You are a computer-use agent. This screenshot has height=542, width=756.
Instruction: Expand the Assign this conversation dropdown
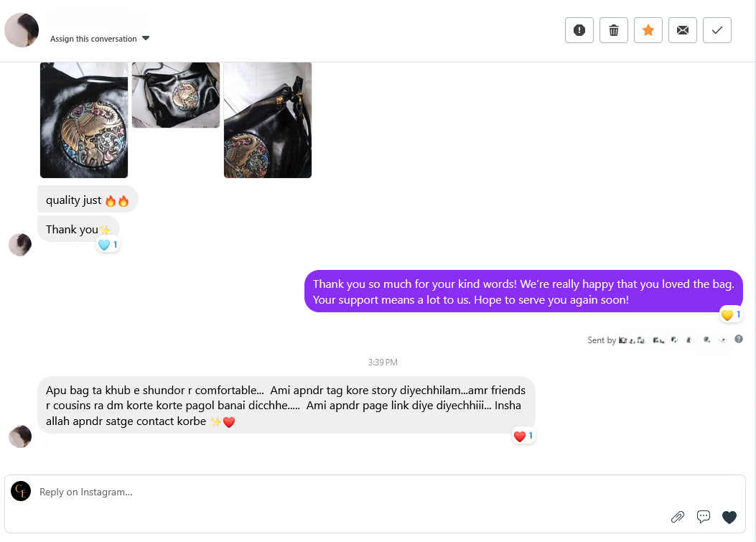[x=146, y=38]
